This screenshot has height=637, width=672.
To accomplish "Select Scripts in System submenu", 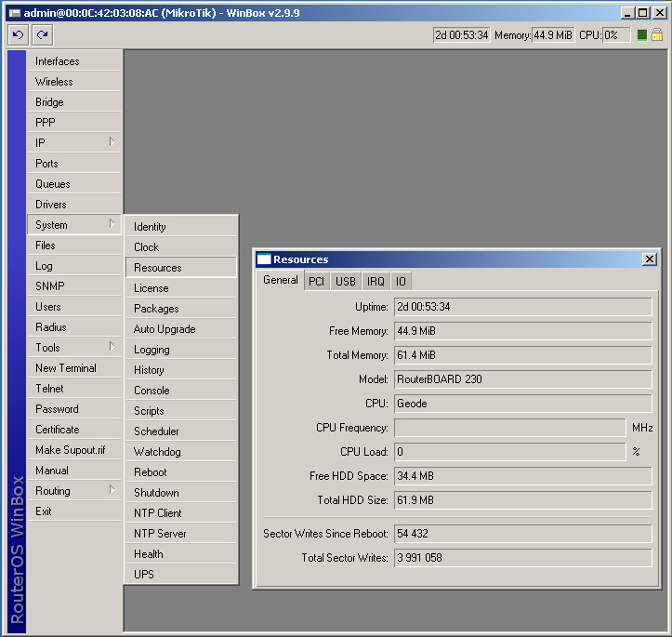I will 181,411.
